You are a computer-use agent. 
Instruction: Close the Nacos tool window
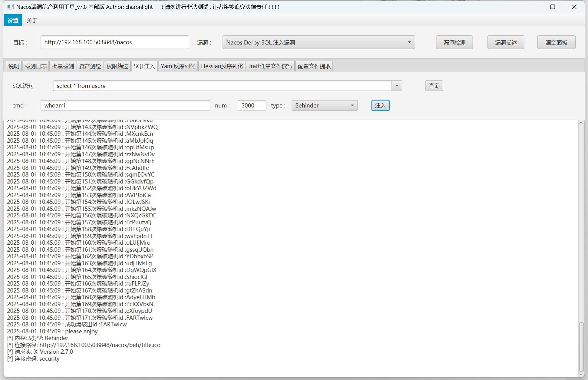pos(574,7)
